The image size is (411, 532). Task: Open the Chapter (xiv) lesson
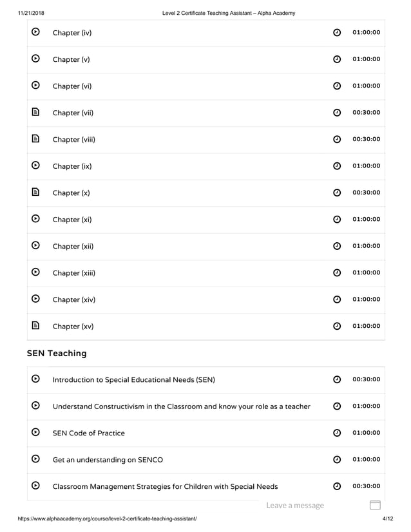74,299
